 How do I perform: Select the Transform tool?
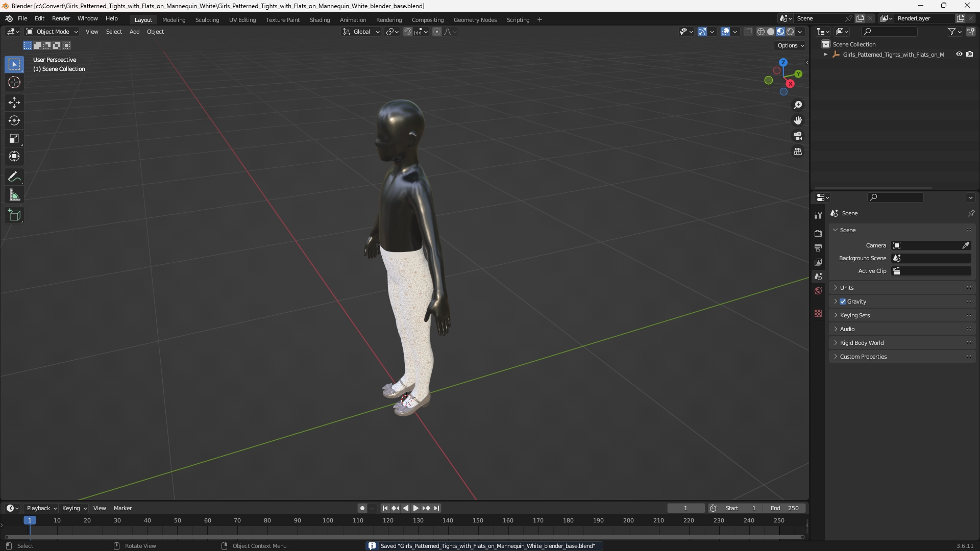tap(14, 156)
